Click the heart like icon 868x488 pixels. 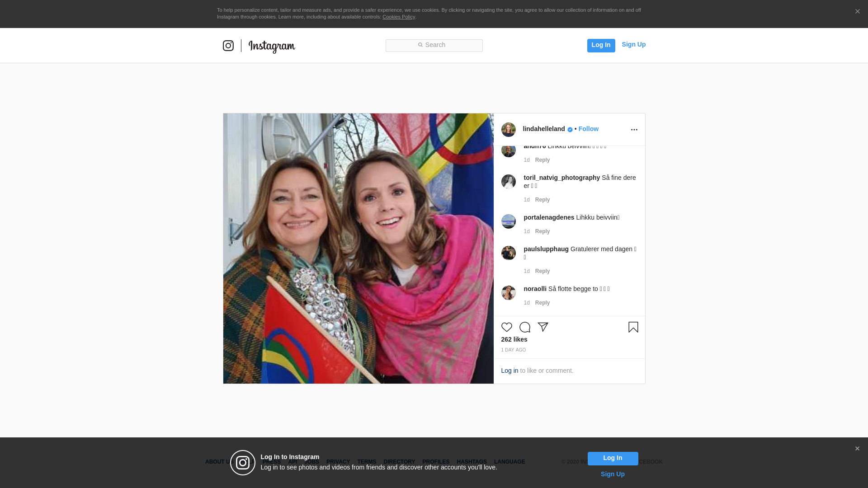point(506,327)
